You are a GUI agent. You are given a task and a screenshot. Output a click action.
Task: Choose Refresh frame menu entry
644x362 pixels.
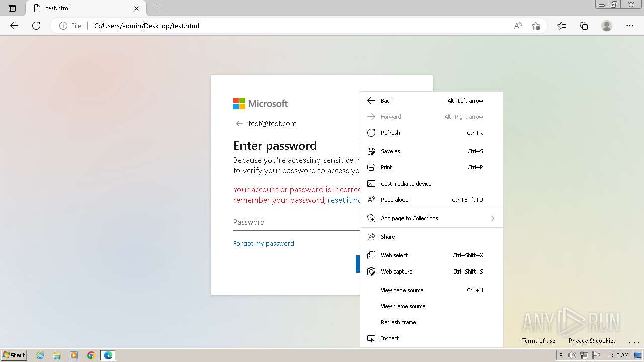(x=432, y=322)
